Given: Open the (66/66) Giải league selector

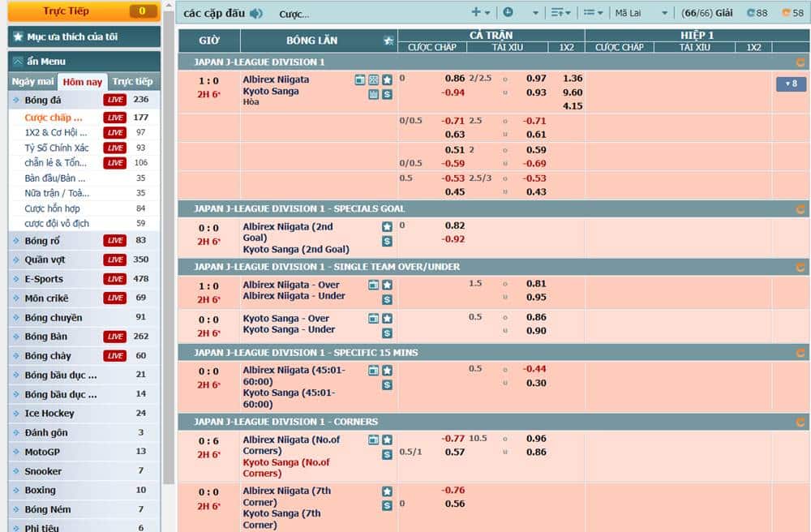Looking at the screenshot, I should tap(706, 13).
